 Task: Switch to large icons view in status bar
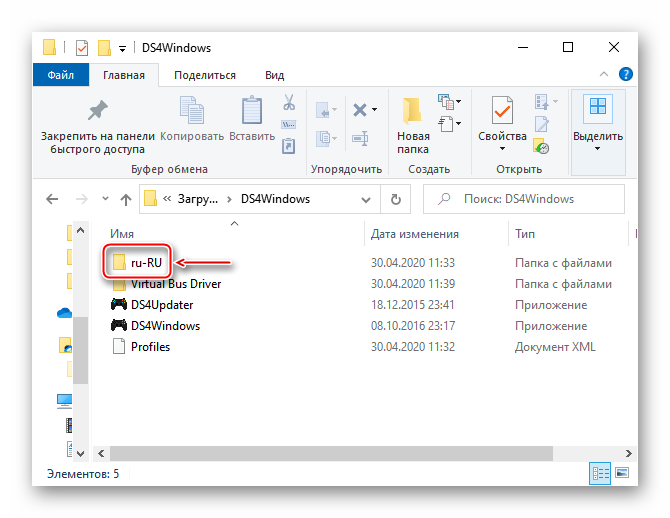[622, 473]
